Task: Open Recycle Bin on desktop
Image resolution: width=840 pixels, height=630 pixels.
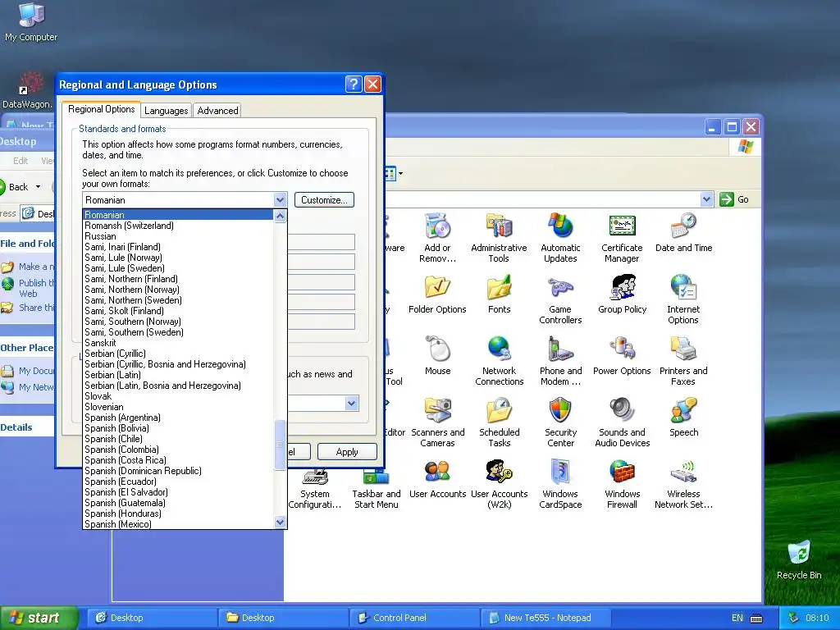Action: click(799, 559)
